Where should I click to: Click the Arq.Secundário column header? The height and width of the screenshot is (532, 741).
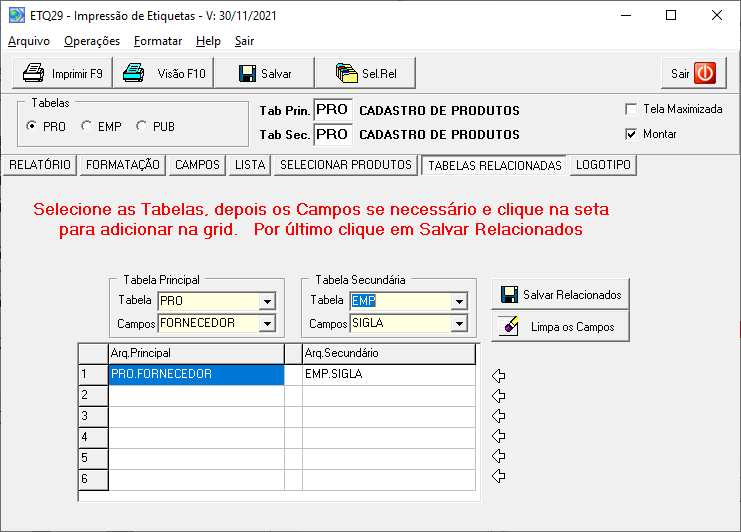389,353
